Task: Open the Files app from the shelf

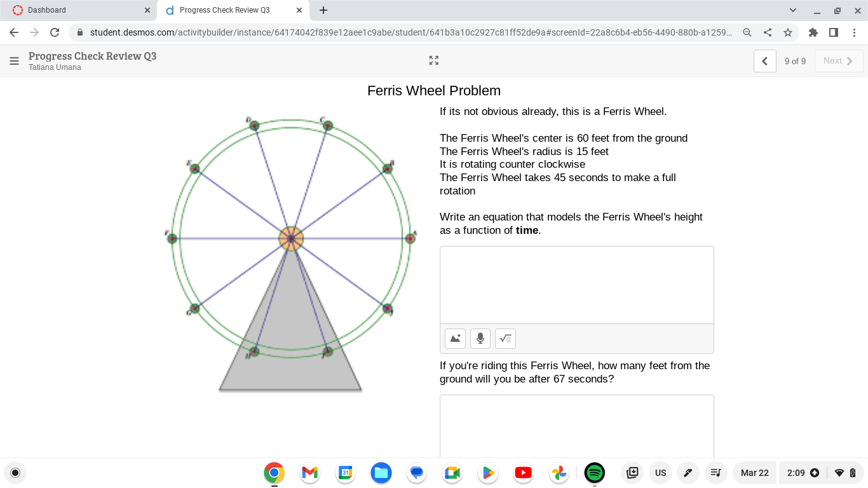Action: pos(381,473)
